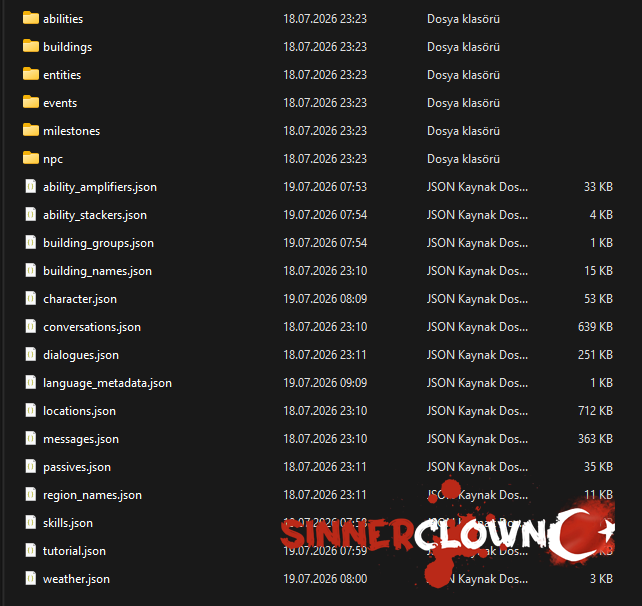The width and height of the screenshot is (642, 606).
Task: Click the events folder icon
Action: [31, 102]
